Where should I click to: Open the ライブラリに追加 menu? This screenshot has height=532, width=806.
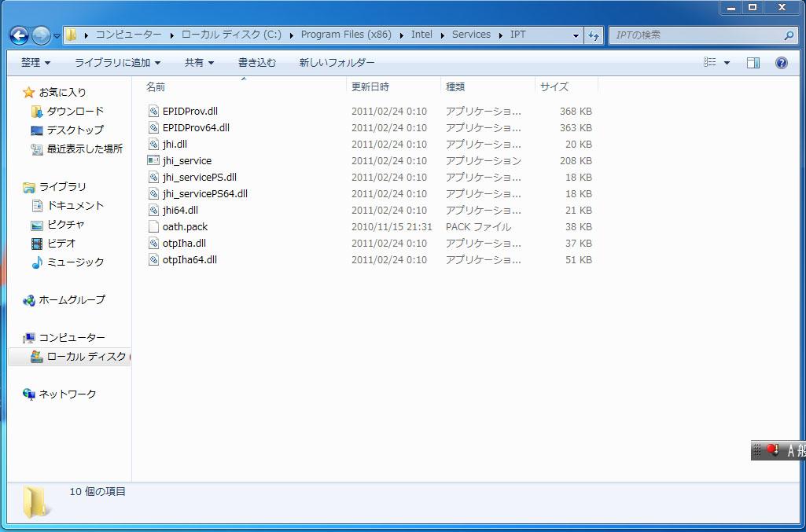[118, 63]
